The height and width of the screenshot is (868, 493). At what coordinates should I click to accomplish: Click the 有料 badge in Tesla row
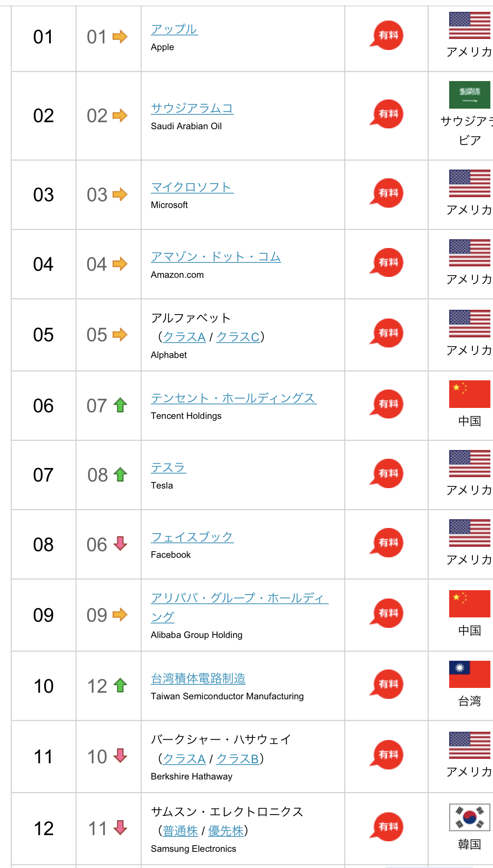tap(387, 473)
